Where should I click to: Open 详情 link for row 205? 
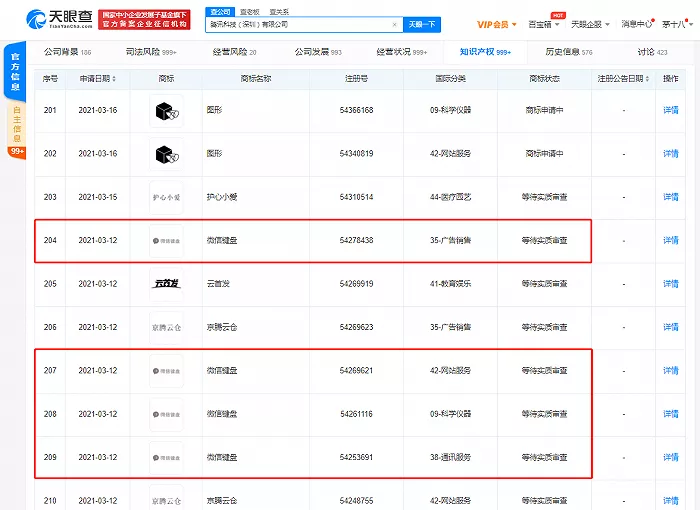pyautogui.click(x=671, y=284)
